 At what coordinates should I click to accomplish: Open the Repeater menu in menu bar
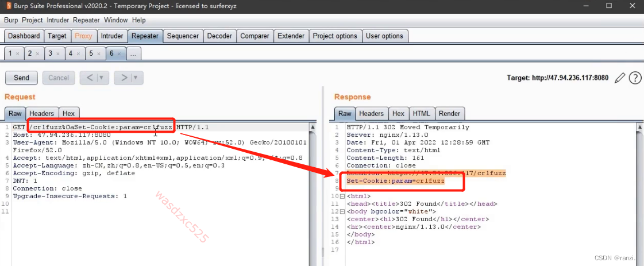86,20
